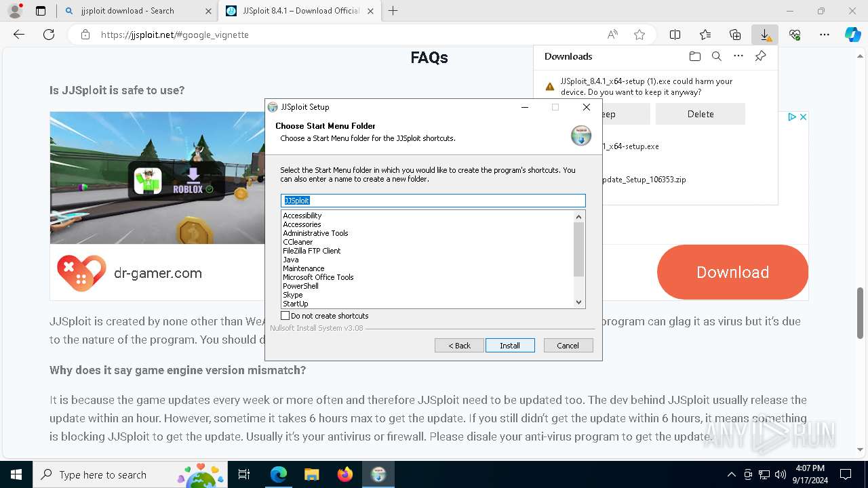Viewport: 868px width, 488px height.
Task: Open the Read Aloud icon in address bar
Action: coord(612,35)
